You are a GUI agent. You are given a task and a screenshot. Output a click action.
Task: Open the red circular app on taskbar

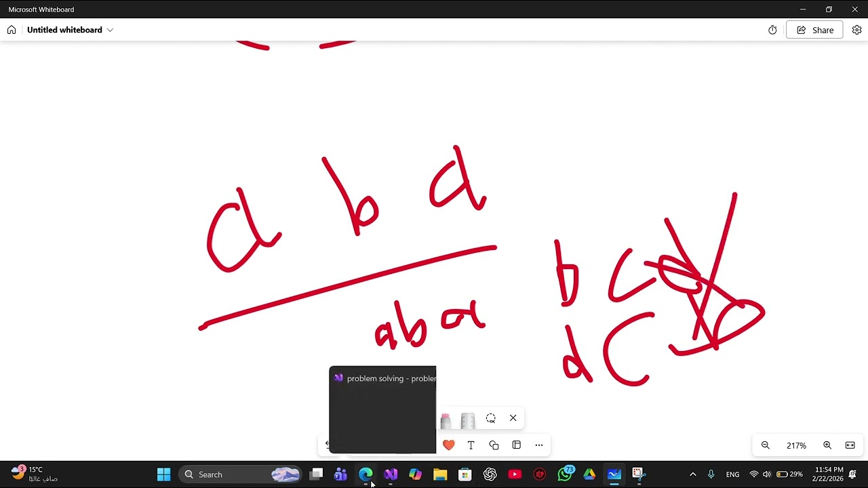(x=540, y=474)
